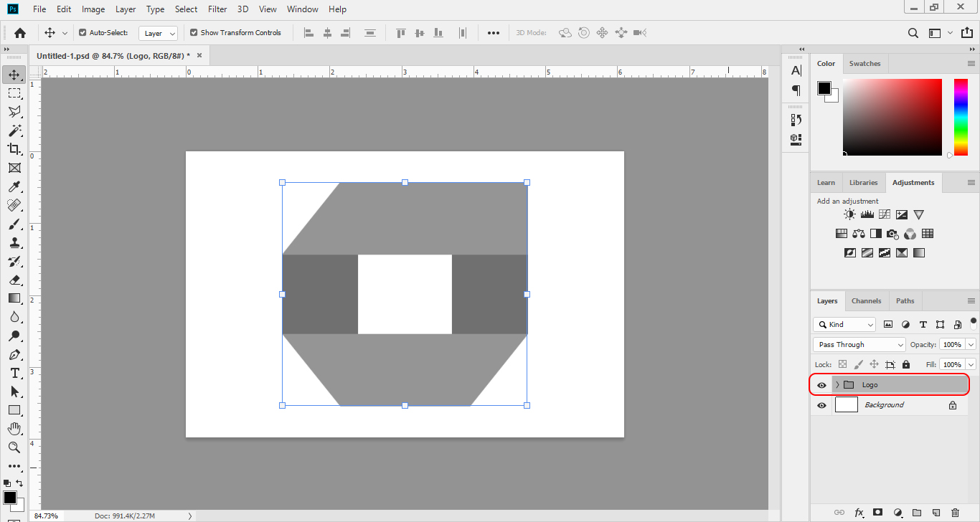Toggle lock image pixels brush icon
Viewport: 980px width, 522px height.
click(858, 364)
